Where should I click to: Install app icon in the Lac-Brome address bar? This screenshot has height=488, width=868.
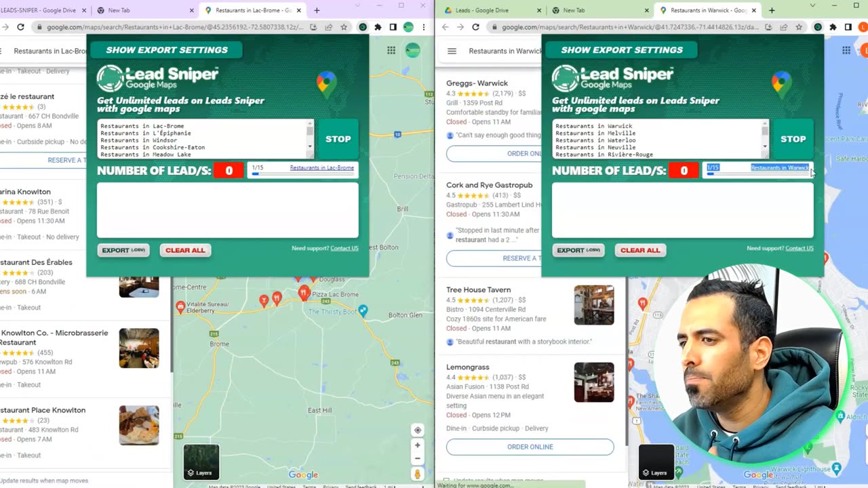pos(313,27)
